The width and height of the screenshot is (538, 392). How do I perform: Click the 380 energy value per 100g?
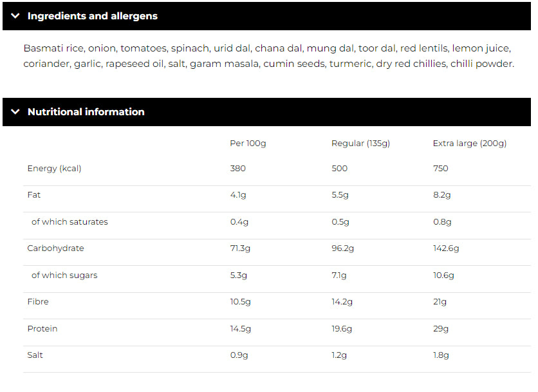pos(237,169)
